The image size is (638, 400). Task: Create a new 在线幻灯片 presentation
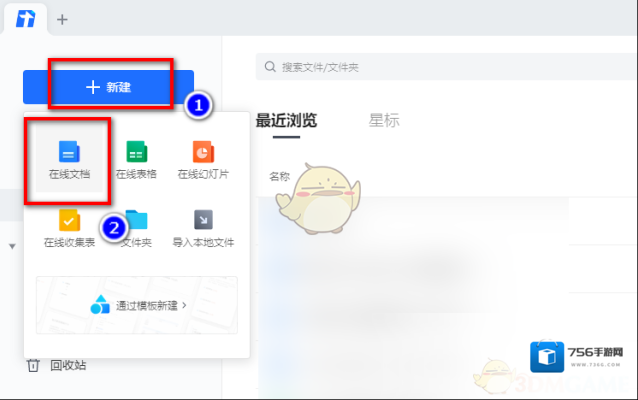click(203, 160)
